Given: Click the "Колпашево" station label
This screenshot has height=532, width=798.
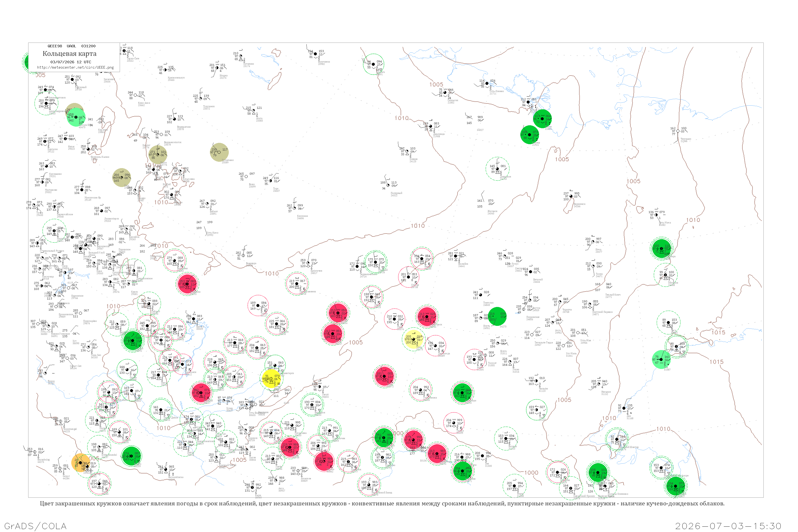Looking at the screenshot, I should click(x=55, y=174).
